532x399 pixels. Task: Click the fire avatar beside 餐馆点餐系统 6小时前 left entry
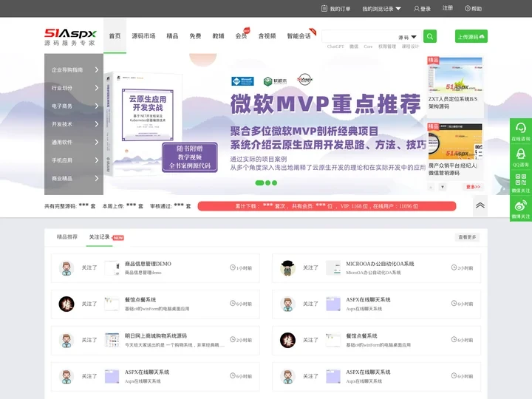[x=66, y=304]
